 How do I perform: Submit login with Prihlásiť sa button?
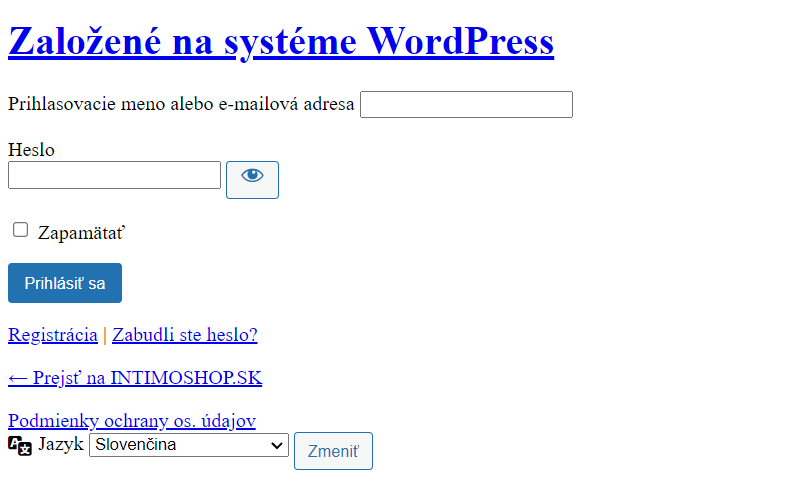[x=65, y=283]
